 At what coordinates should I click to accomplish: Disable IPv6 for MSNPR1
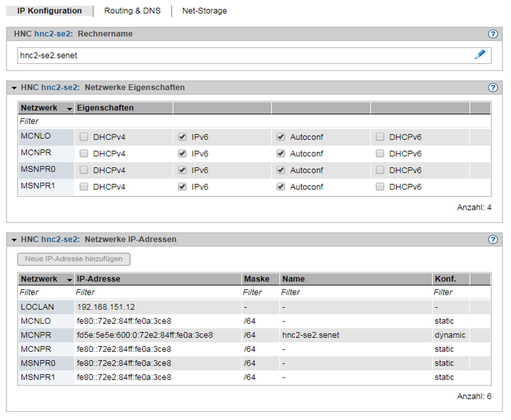tap(182, 187)
